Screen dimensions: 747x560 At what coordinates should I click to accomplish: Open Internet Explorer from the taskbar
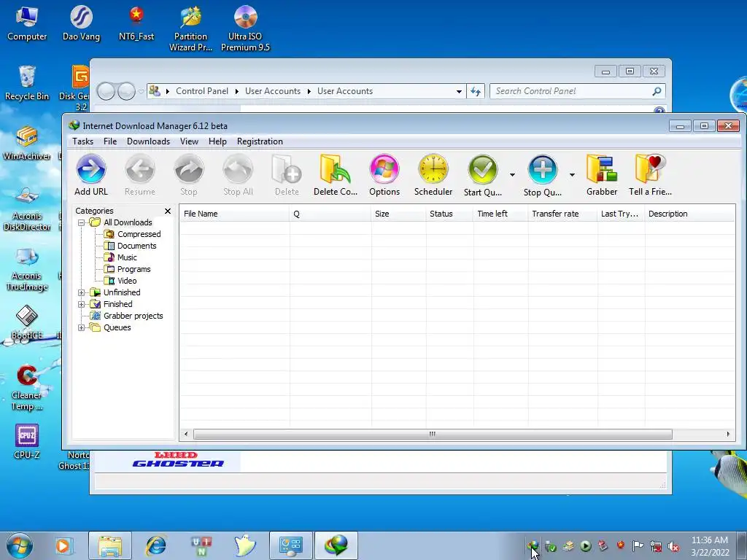[x=156, y=545]
